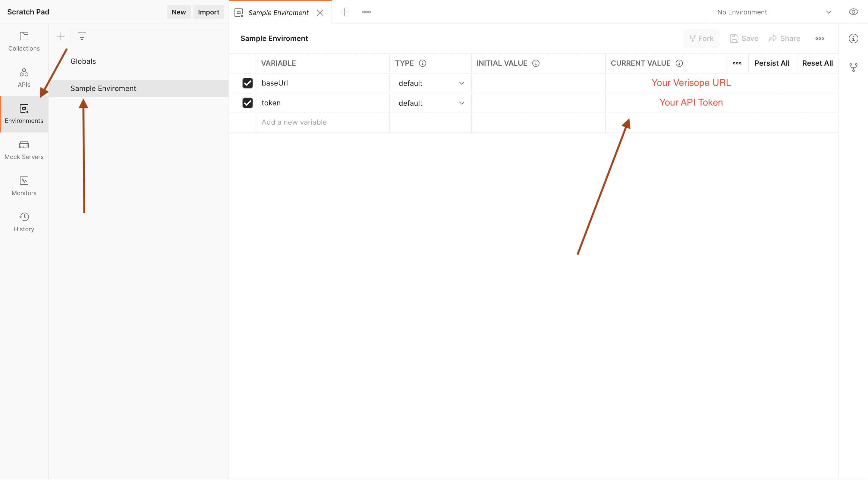Toggle the token variable checkbox
The height and width of the screenshot is (480, 868).
point(247,102)
